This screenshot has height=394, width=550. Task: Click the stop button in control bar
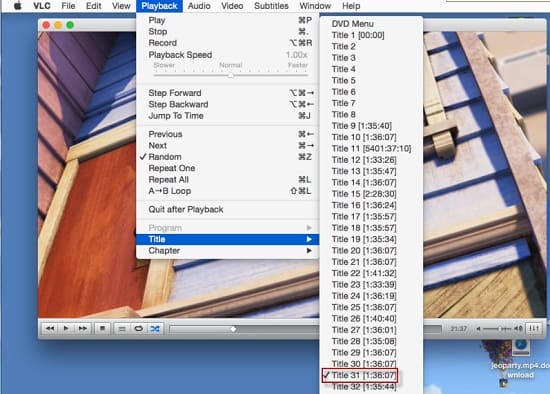(x=102, y=329)
